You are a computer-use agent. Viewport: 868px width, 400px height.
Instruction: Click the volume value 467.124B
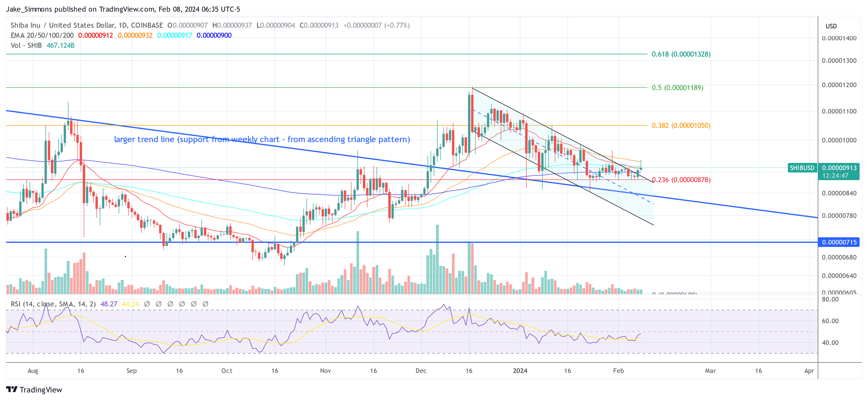click(61, 45)
